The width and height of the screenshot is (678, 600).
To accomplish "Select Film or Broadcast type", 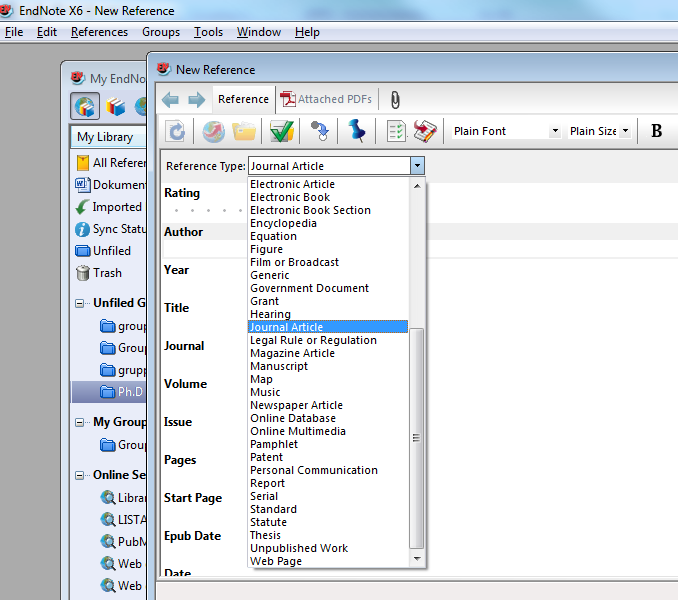I will (328, 262).
